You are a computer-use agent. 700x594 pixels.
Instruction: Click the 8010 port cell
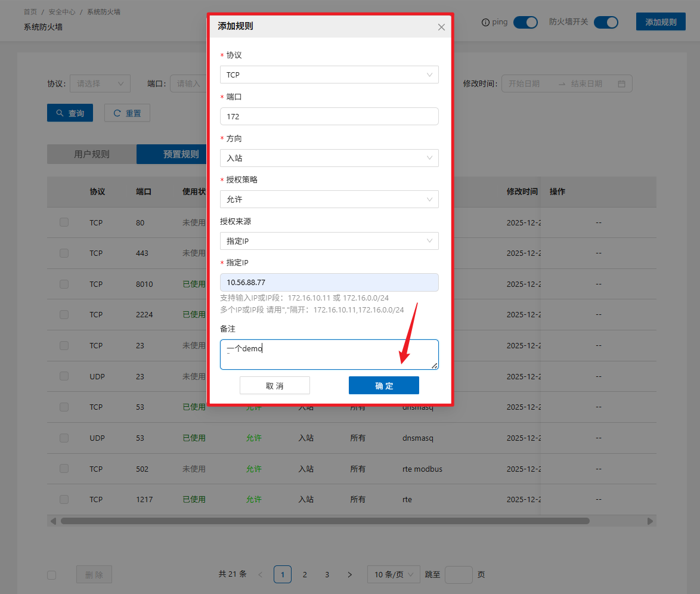point(144,284)
